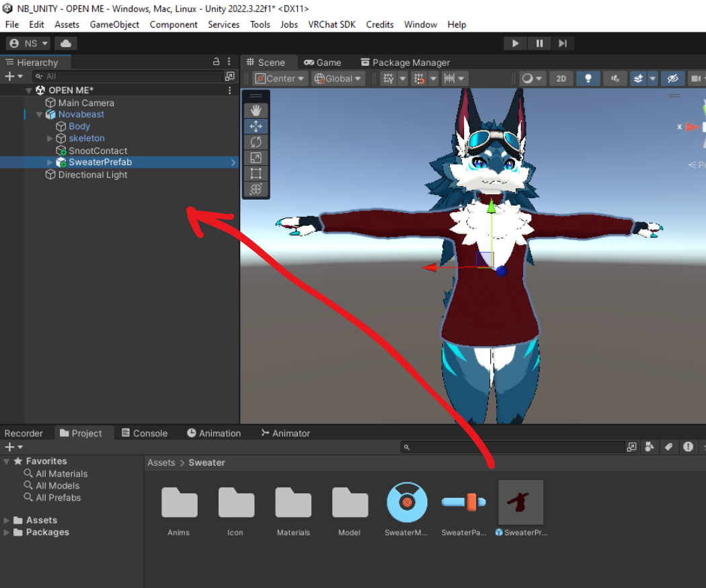Open the VRChat SDK menu
This screenshot has height=588, width=706.
[331, 25]
